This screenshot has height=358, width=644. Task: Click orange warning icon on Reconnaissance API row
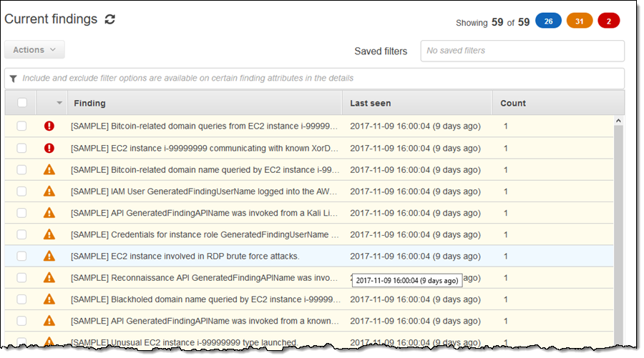pos(49,277)
